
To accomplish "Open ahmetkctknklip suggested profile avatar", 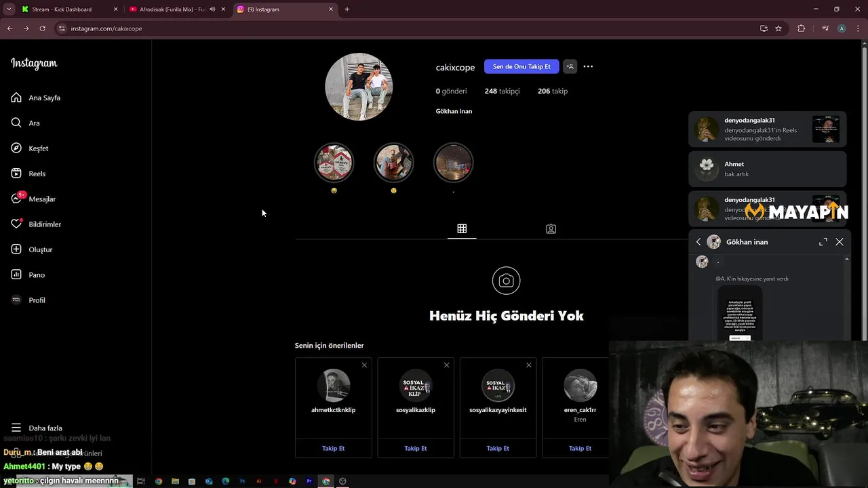I will pos(334,386).
